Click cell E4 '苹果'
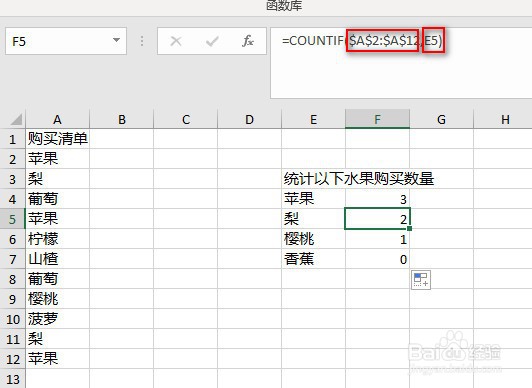 pyautogui.click(x=314, y=199)
